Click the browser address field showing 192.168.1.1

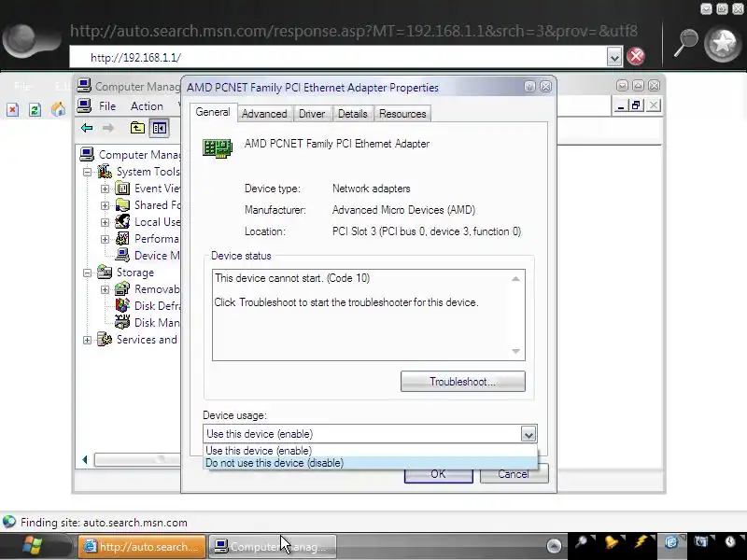point(338,58)
